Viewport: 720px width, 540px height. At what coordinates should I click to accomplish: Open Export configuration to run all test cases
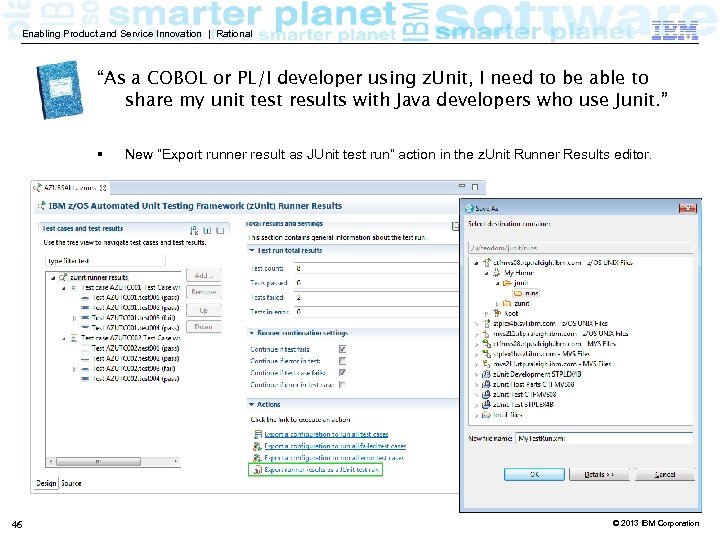(x=326, y=434)
